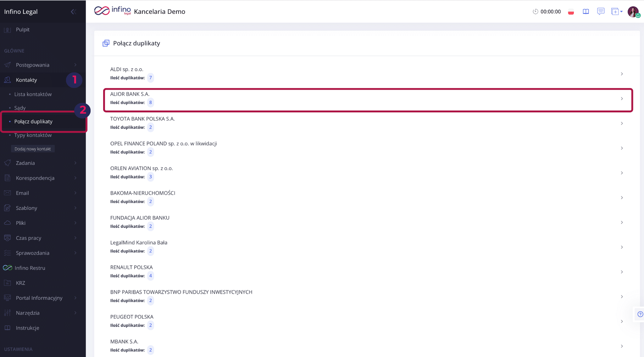
Task: Click the Infino Legal logo
Action: point(113,11)
